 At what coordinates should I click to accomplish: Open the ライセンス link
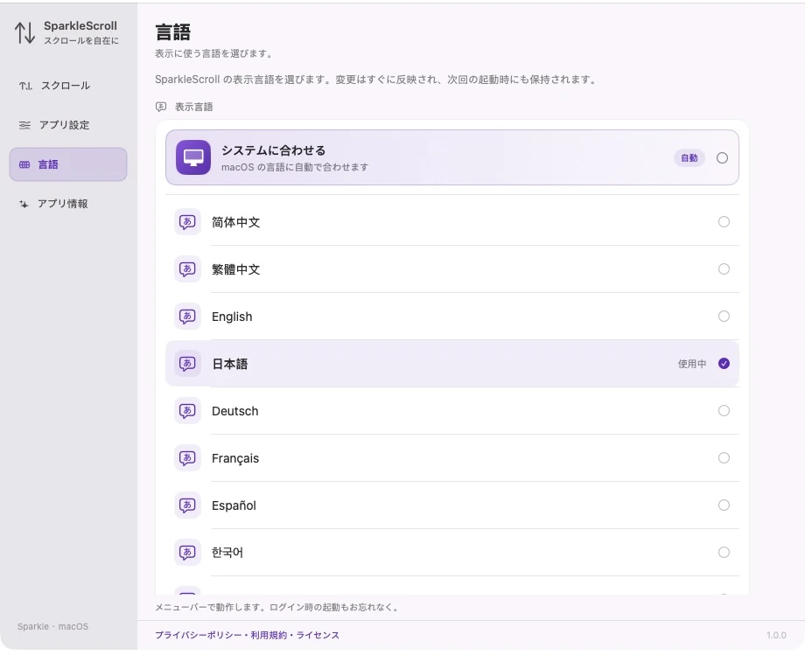coord(318,636)
